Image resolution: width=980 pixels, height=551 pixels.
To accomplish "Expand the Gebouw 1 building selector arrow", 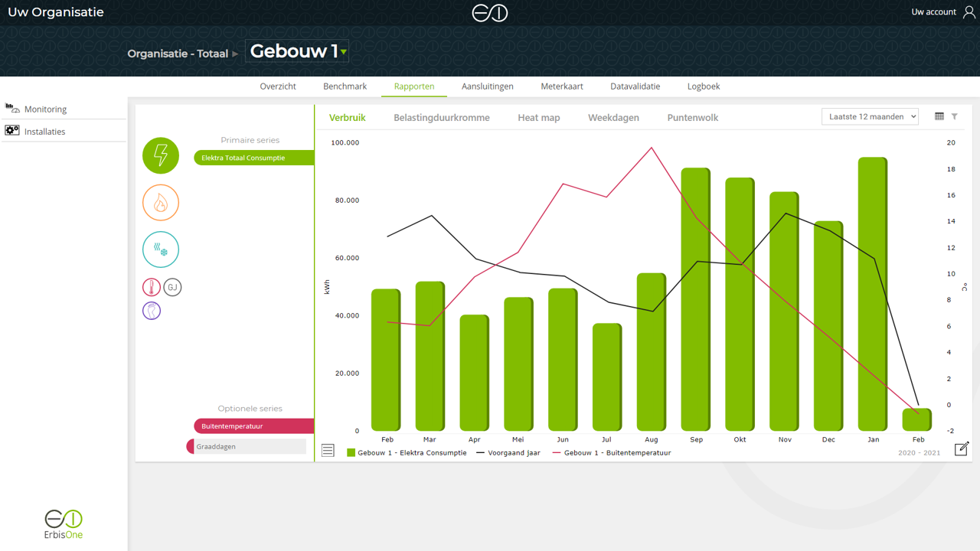I will pos(344,52).
